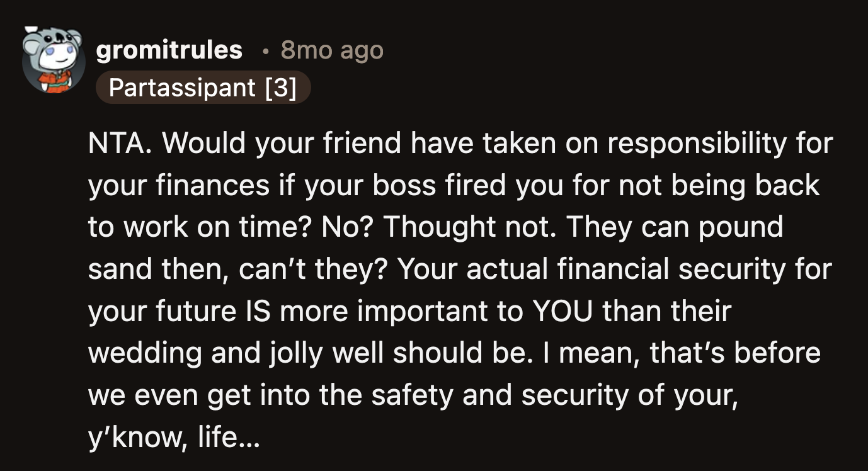The width and height of the screenshot is (868, 471).
Task: Click the bolded gromitrules username text
Action: 169,49
